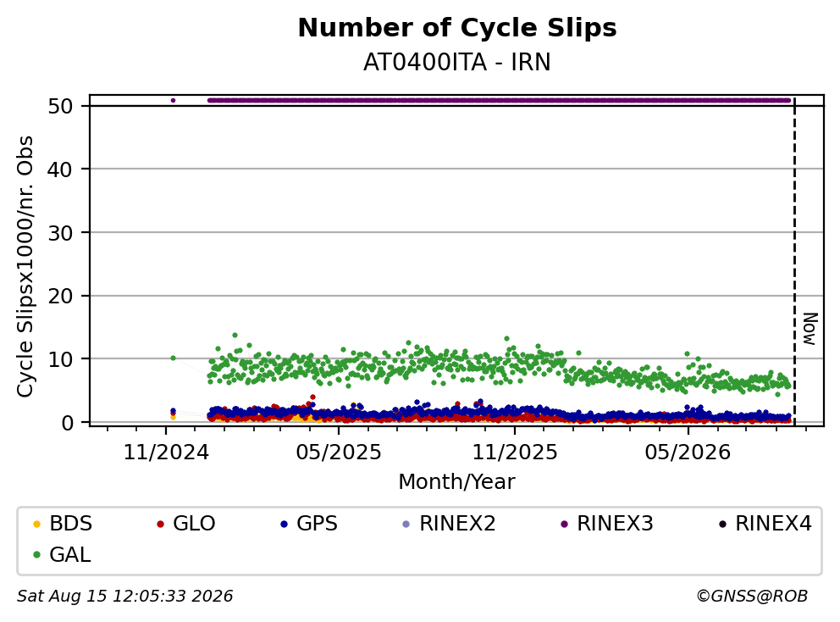Image resolution: width=840 pixels, height=622 pixels.
Task: Click the GAL green legend marker
Action: point(36,555)
